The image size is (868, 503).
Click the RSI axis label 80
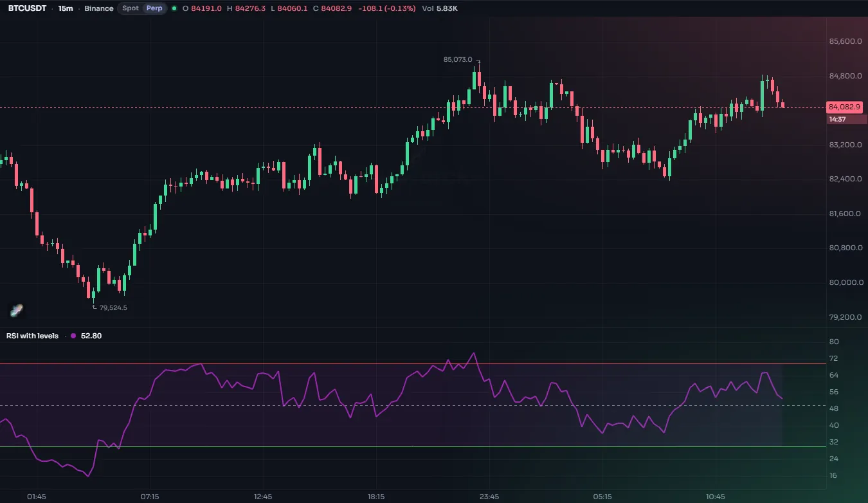pyautogui.click(x=833, y=342)
